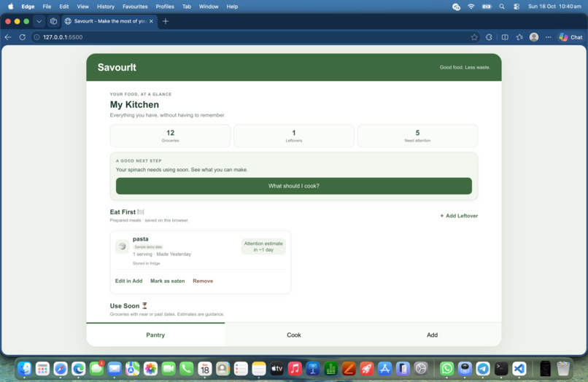Open split screen view icon
The height and width of the screenshot is (382, 588).
[505, 37]
